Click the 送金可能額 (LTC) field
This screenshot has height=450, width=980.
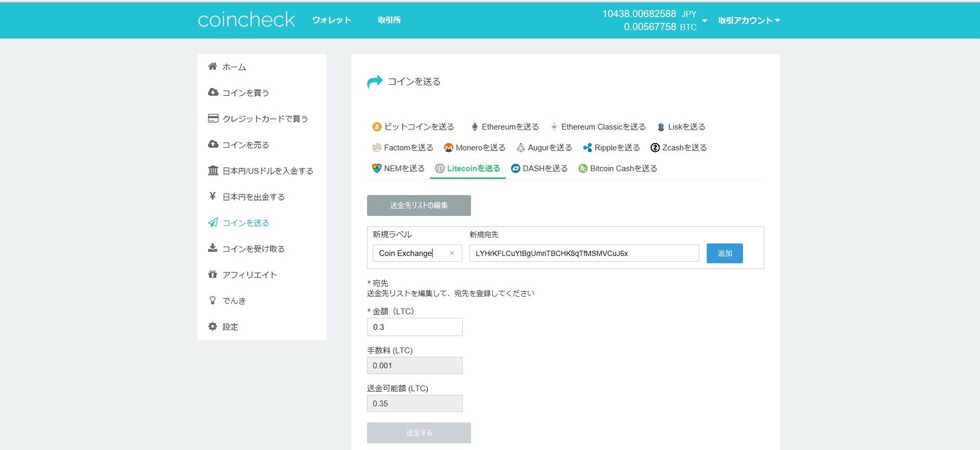tap(415, 403)
